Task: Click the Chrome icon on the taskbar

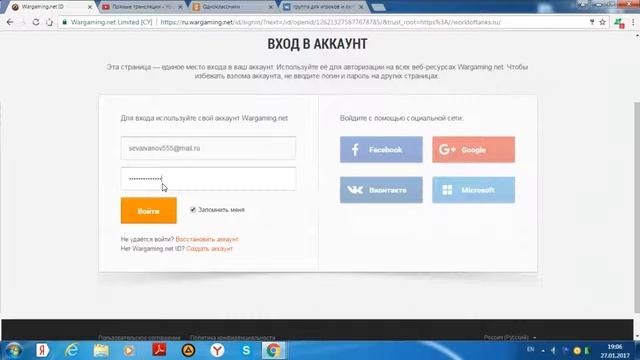Action: tap(273, 350)
